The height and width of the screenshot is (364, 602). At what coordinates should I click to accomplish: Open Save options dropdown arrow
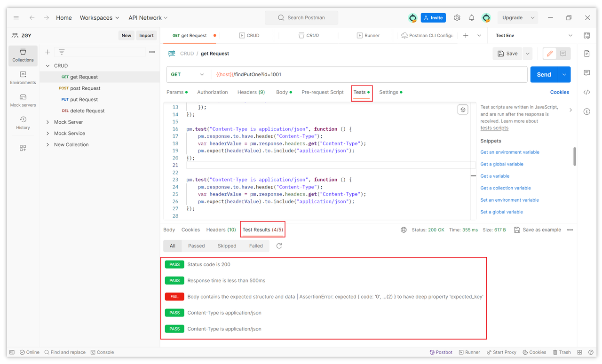pyautogui.click(x=527, y=54)
